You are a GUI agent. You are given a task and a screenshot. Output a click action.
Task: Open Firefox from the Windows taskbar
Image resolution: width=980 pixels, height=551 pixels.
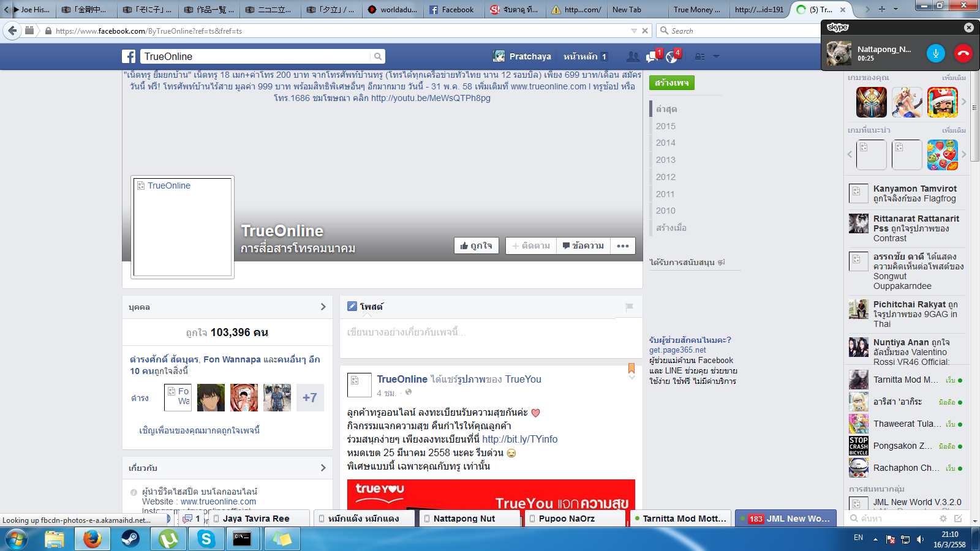point(92,539)
